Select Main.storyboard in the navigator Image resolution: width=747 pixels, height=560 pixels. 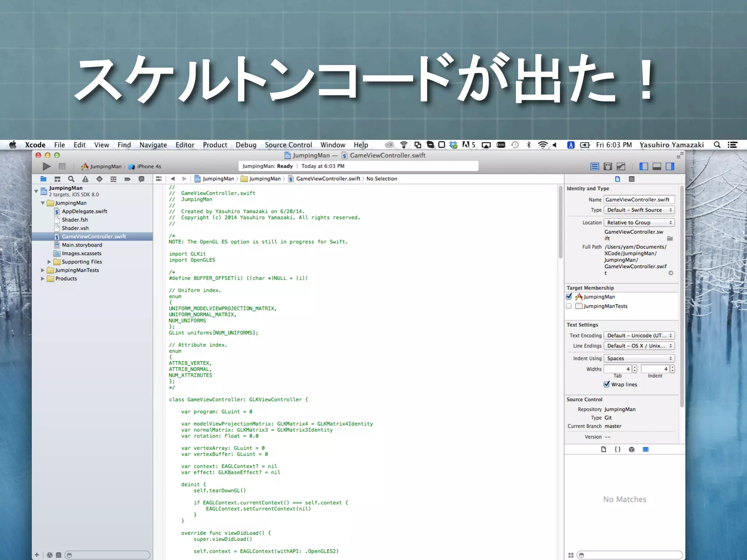click(82, 245)
